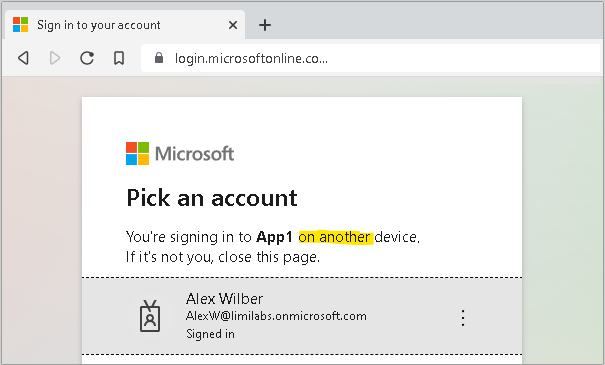Viewport: 605px width, 365px height.
Task: Open a new tab with the plus button
Action: (265, 25)
